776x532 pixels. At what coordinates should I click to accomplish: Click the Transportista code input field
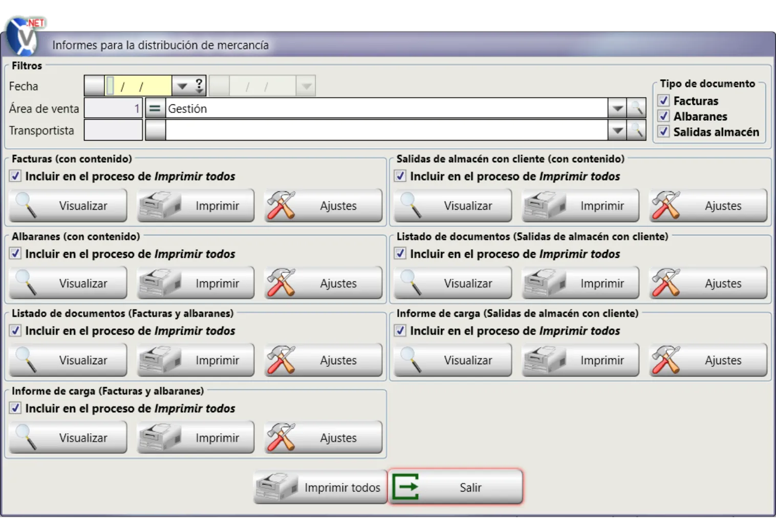[x=113, y=130]
